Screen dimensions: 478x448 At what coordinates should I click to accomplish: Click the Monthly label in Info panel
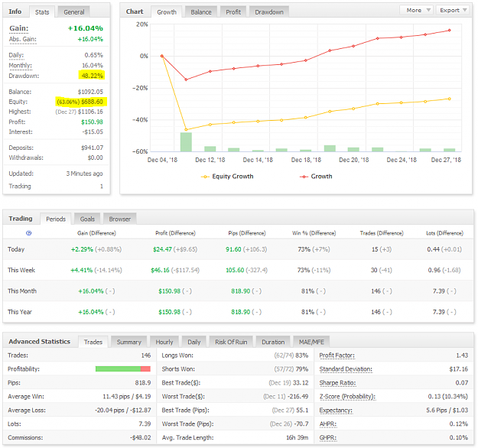pyautogui.click(x=20, y=66)
